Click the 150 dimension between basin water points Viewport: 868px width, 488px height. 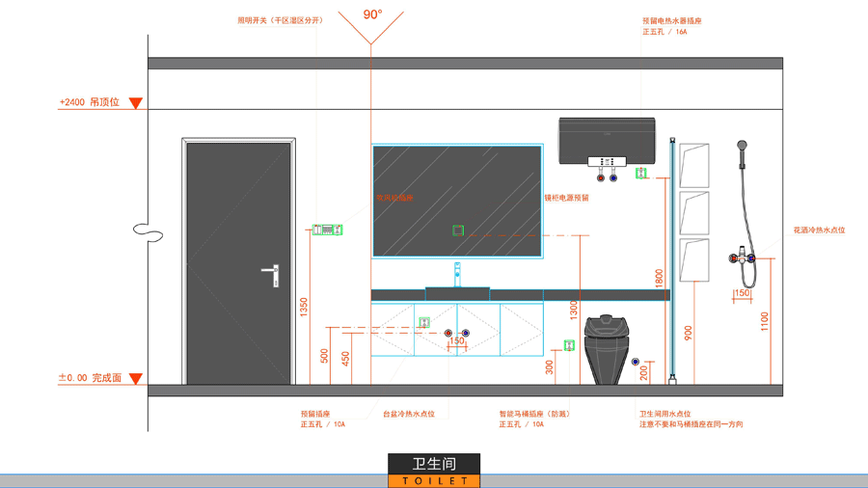pos(457,340)
